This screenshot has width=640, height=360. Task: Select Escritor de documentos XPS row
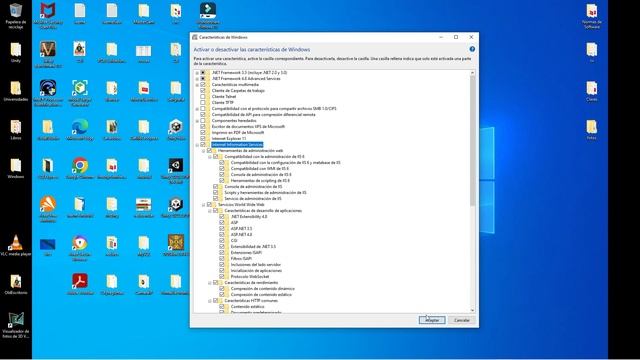point(248,127)
